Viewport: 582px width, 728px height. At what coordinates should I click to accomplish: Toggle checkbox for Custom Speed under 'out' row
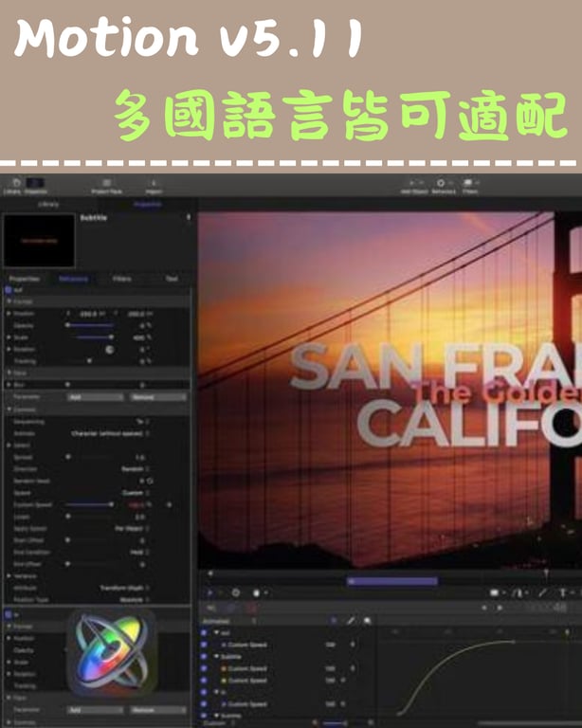(203, 645)
